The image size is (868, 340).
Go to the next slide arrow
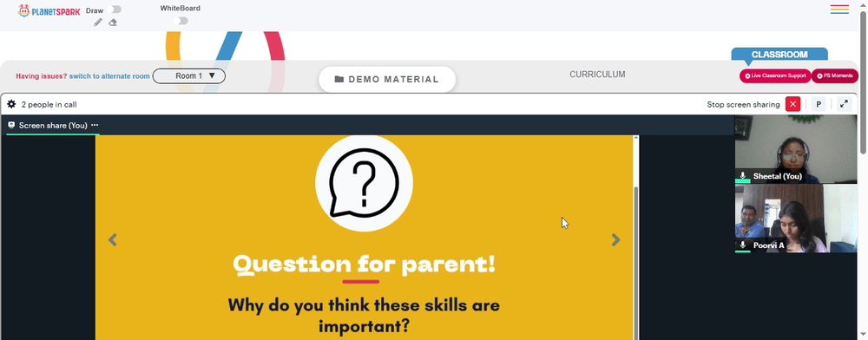[615, 239]
